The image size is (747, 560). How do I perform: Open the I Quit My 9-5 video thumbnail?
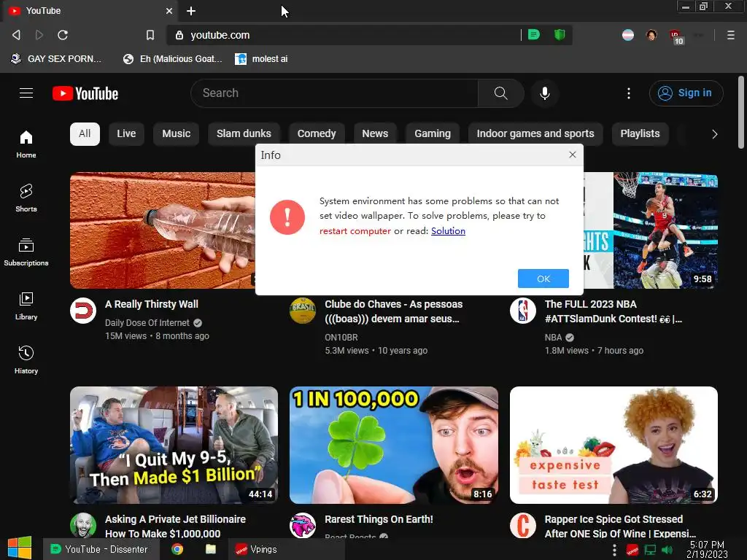(x=174, y=446)
